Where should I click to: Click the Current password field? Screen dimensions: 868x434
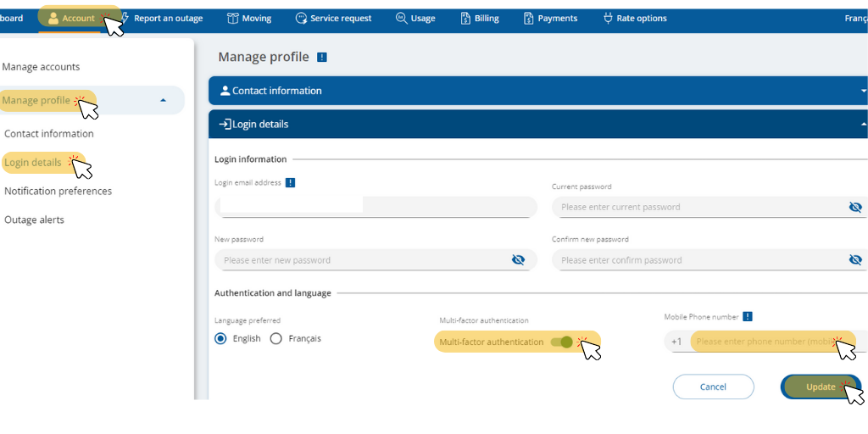[x=709, y=207]
